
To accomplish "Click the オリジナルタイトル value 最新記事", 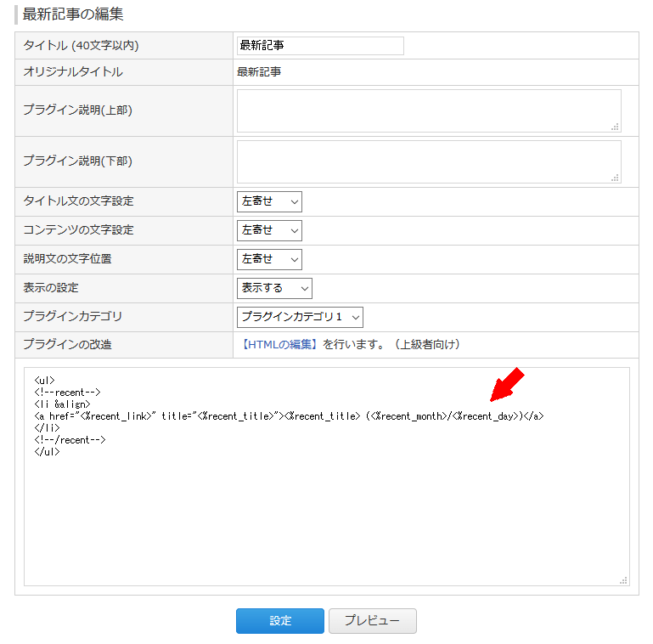I will 259,72.
